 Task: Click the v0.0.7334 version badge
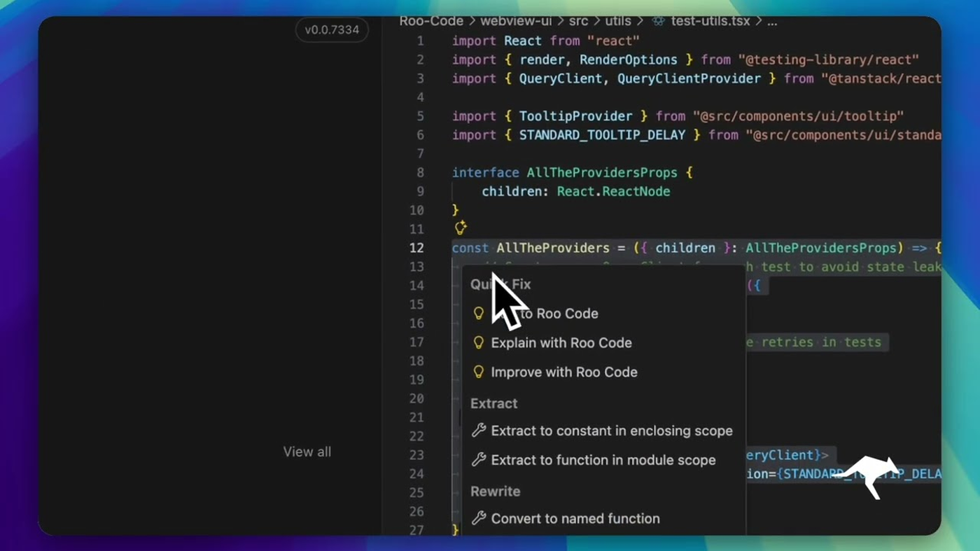(x=332, y=30)
